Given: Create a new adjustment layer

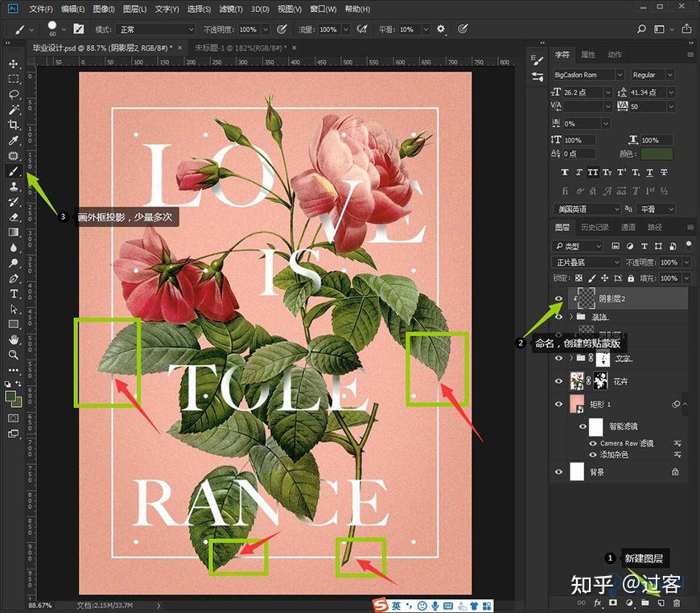Looking at the screenshot, I should [x=629, y=603].
